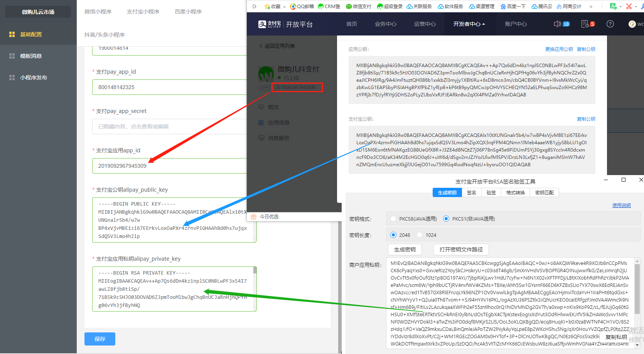Click the 生成密钥 generate button
The image size is (644, 354).
point(405,249)
